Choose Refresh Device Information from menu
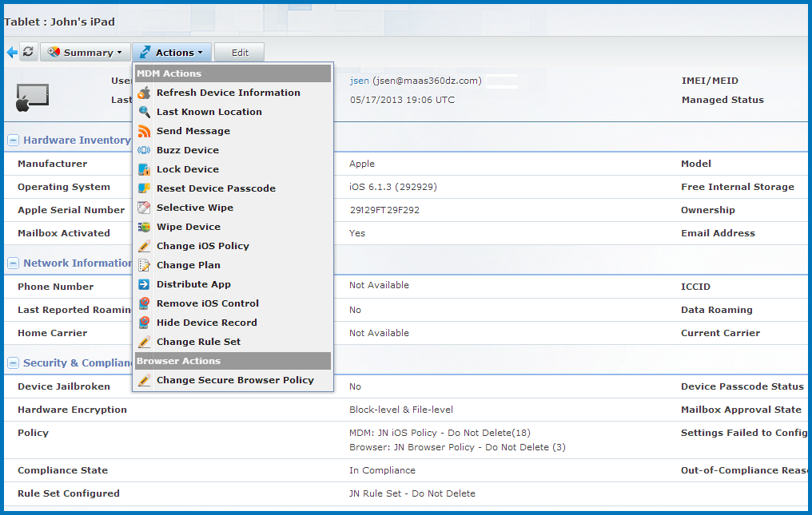 [233, 93]
